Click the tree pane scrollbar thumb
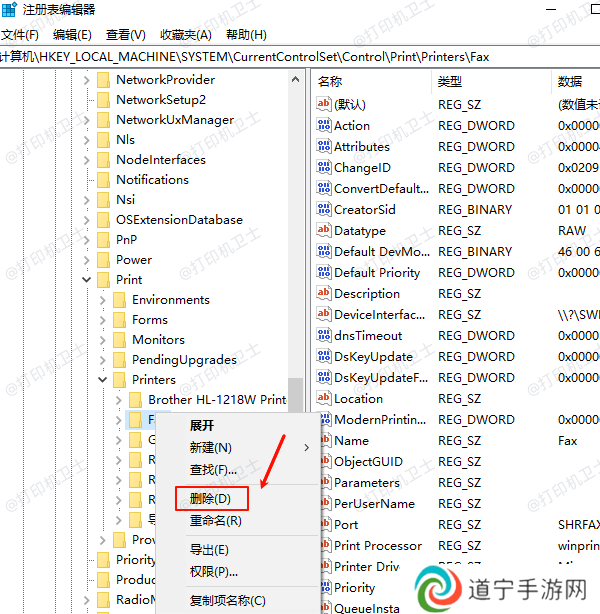The width and height of the screenshot is (600, 614). [x=296, y=395]
